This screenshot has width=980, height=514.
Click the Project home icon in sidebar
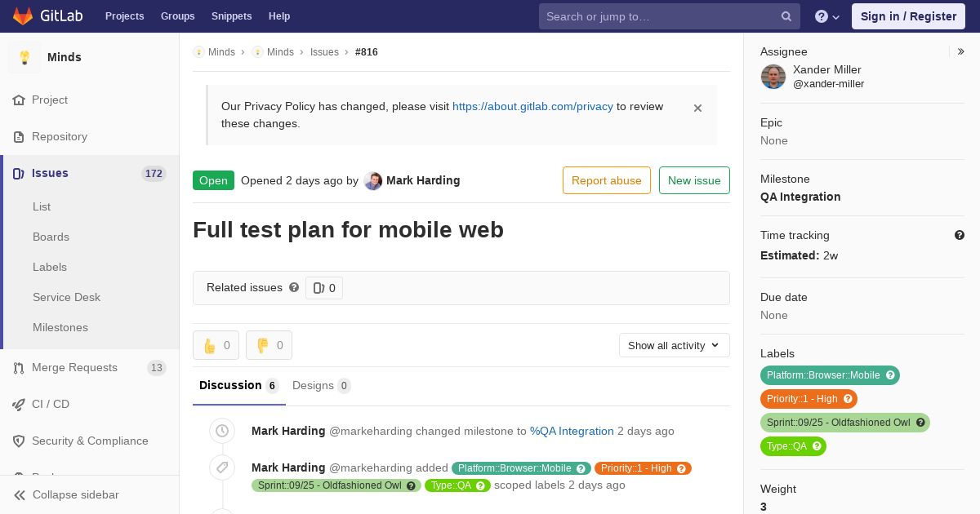19,100
